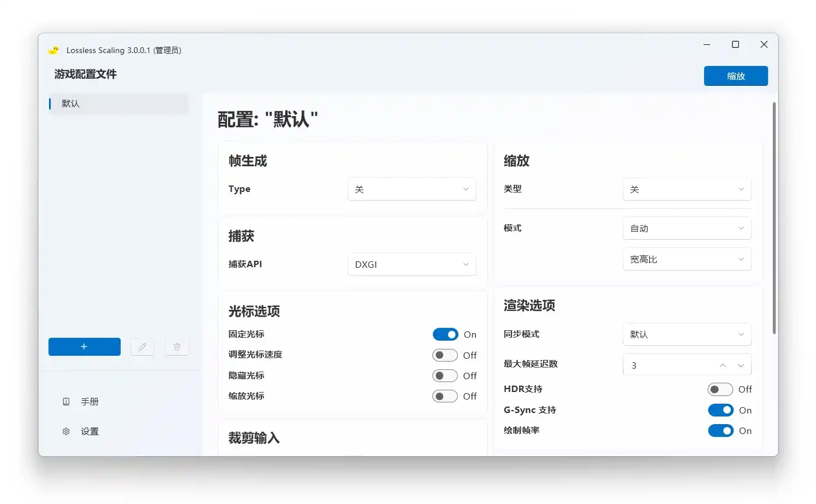This screenshot has height=504, width=816.
Task: Increase 最大帧延迟数 with the up arrow
Action: click(723, 365)
